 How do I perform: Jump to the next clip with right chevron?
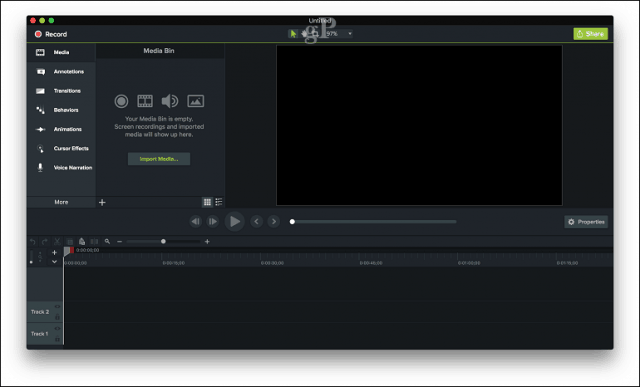(274, 221)
